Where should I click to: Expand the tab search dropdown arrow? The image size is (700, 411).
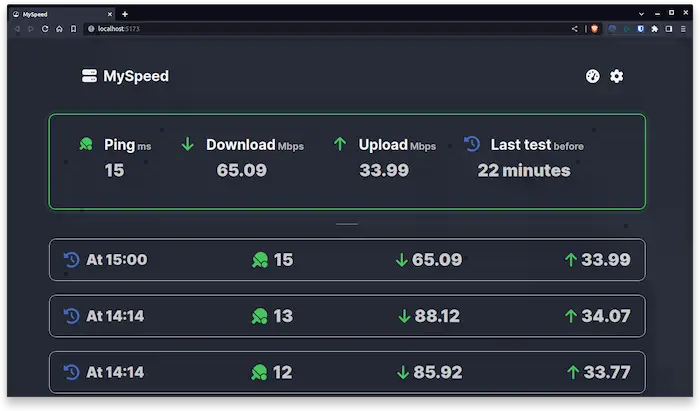(x=640, y=13)
